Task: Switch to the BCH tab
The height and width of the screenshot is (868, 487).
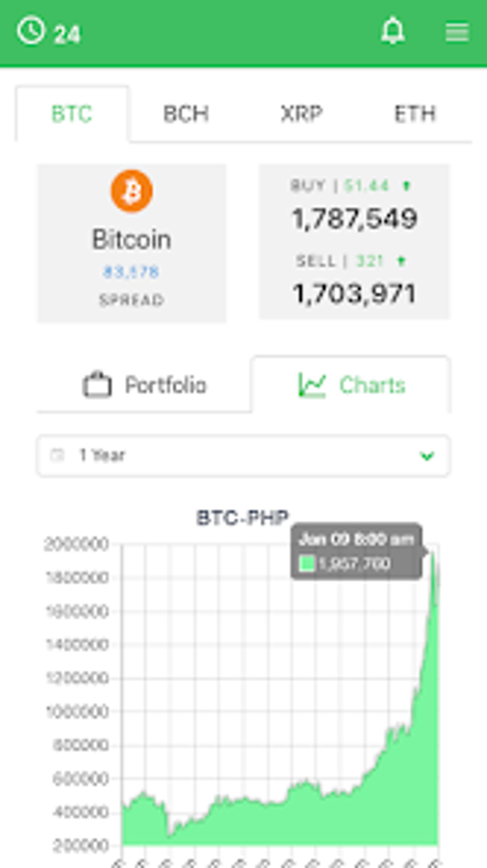Action: pyautogui.click(x=186, y=114)
